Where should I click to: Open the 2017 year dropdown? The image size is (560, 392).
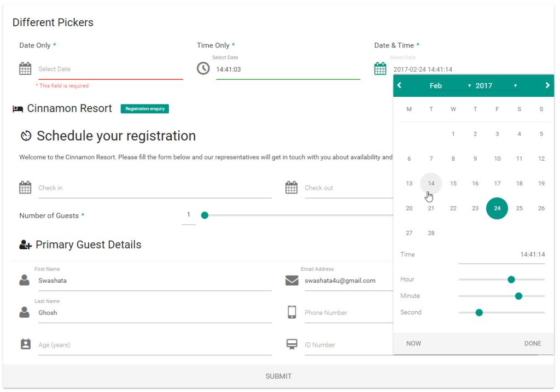(x=496, y=86)
